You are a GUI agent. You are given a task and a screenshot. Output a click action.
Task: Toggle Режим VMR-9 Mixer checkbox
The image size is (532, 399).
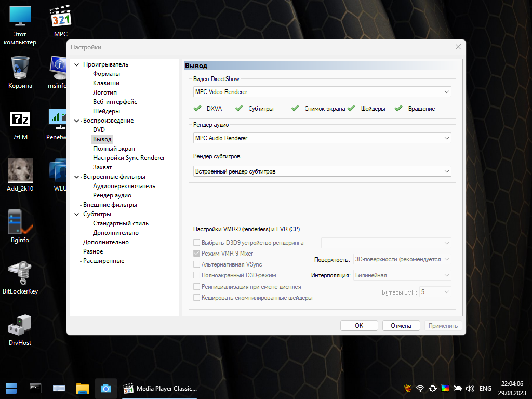coord(196,254)
